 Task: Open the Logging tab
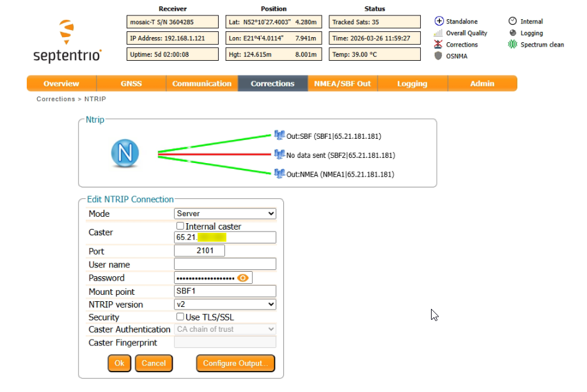tap(412, 84)
